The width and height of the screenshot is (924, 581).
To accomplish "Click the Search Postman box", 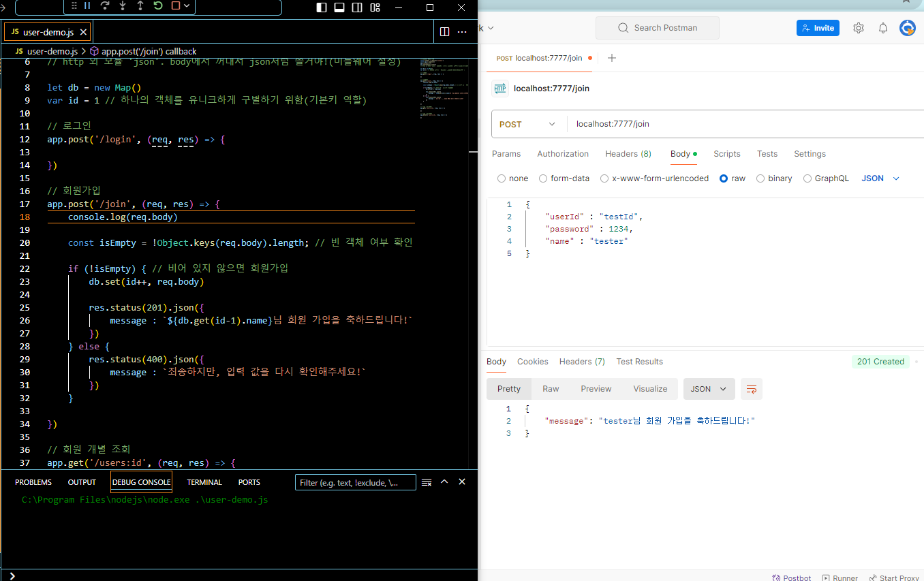I will [x=657, y=28].
